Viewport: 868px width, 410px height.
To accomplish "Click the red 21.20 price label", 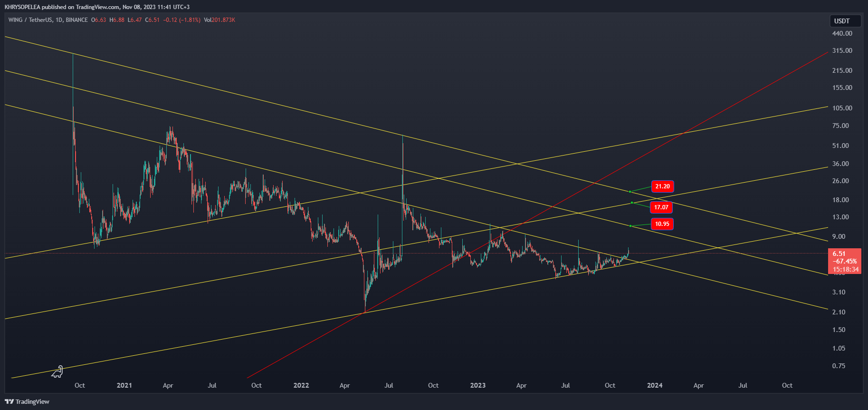I will (x=662, y=186).
